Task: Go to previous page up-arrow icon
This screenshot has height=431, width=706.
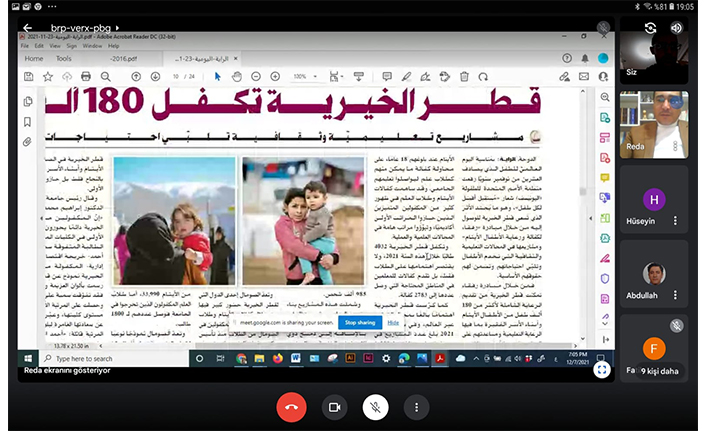Action: tap(136, 77)
